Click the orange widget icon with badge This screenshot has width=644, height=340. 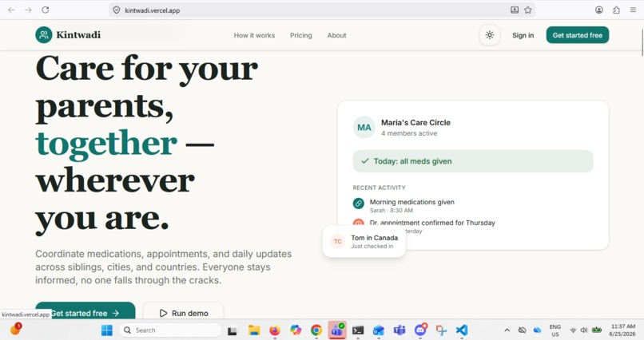click(x=16, y=329)
